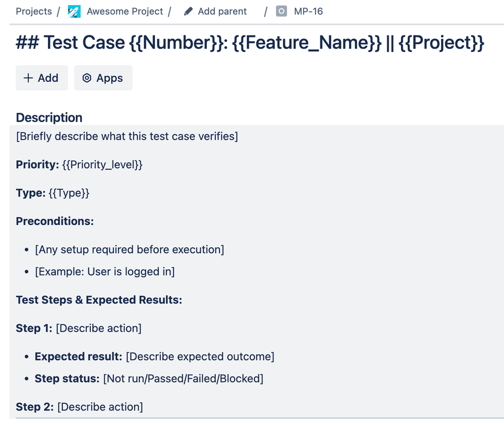
Task: Open the MP-16 issue key link
Action: point(308,11)
